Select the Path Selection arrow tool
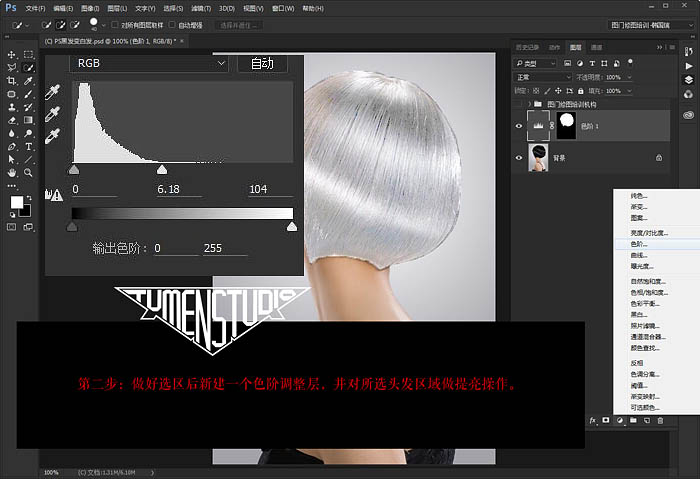 (12, 159)
